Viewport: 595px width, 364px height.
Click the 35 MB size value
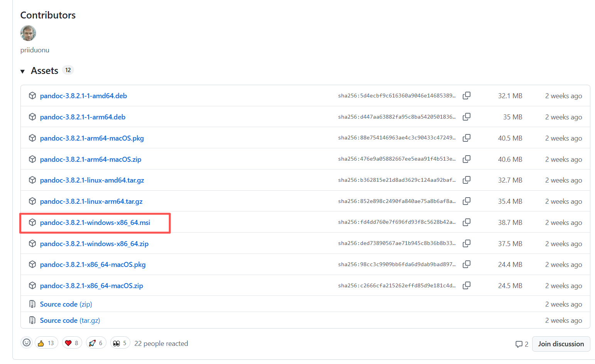(x=512, y=117)
